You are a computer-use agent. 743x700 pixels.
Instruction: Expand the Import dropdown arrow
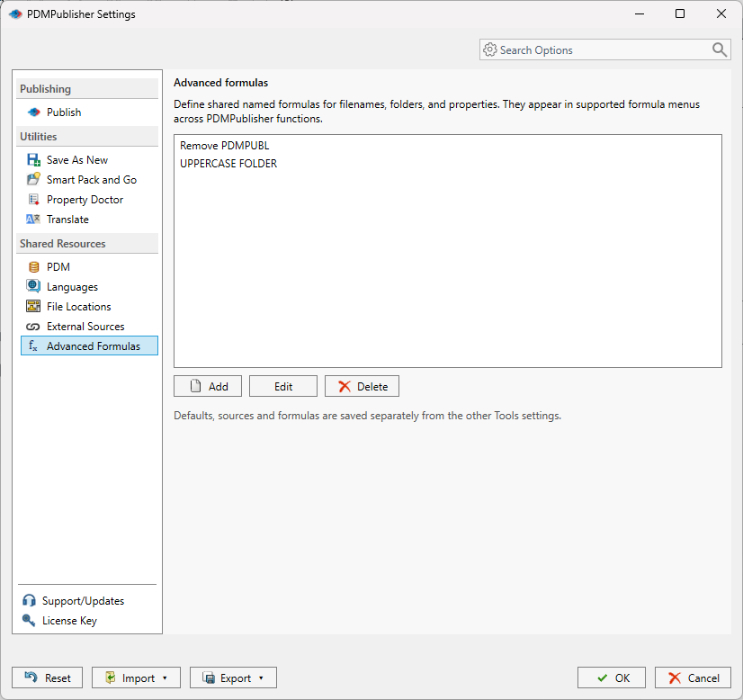[x=165, y=678]
